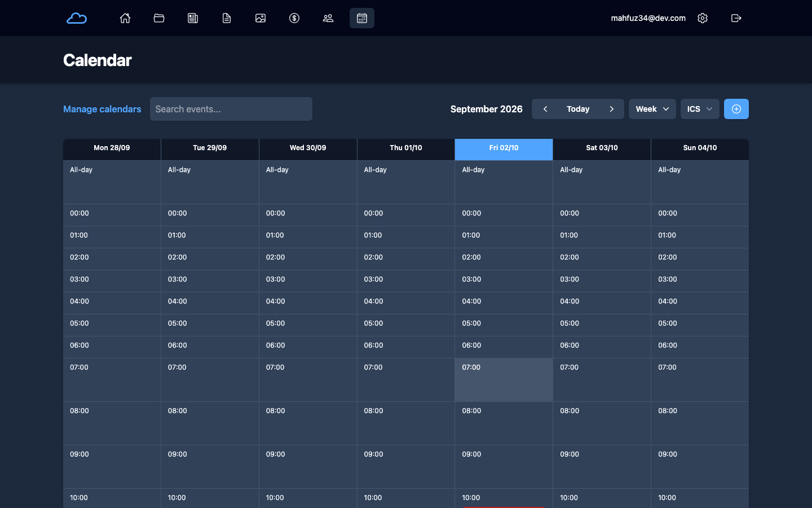Select the Wed 30/09 column header
This screenshot has width=812, height=508.
[308, 150]
